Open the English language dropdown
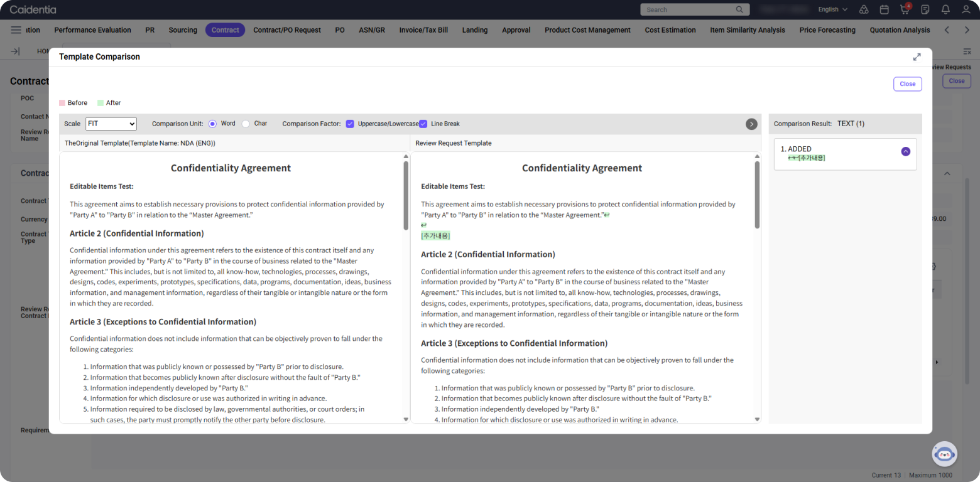Image resolution: width=980 pixels, height=482 pixels. [x=832, y=9]
